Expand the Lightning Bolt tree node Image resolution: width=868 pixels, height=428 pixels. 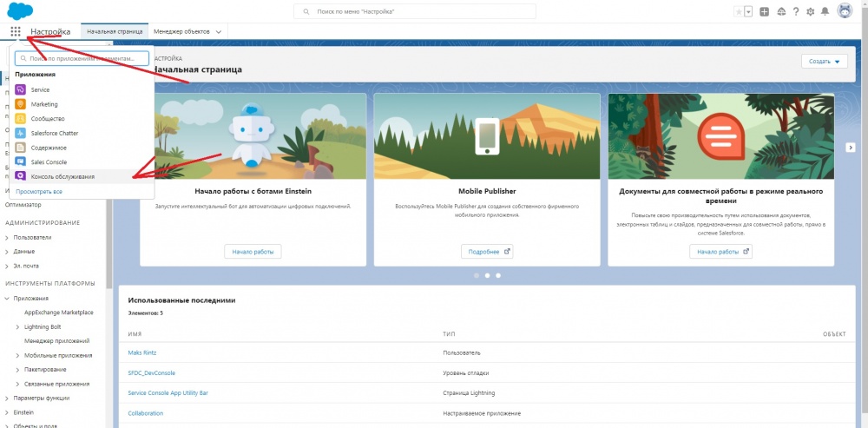(x=17, y=326)
